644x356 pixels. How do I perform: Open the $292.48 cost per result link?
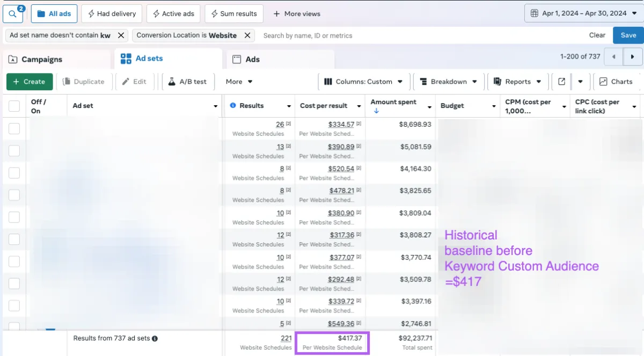click(341, 279)
